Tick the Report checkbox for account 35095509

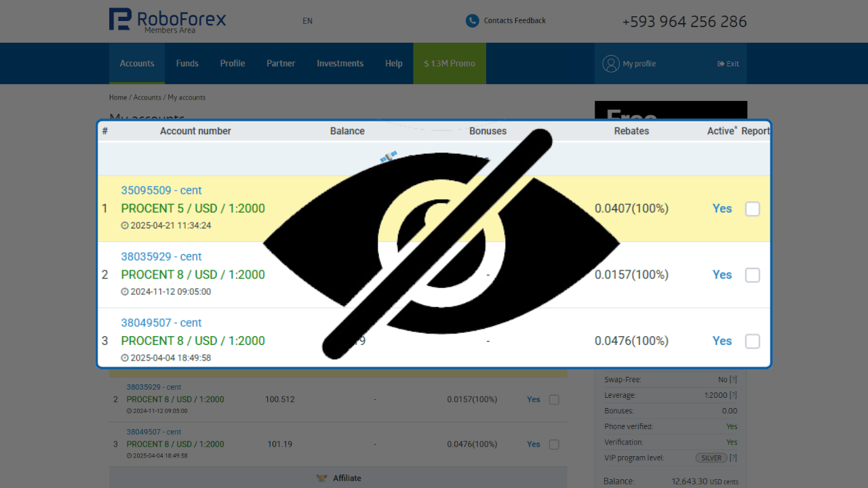(752, 209)
